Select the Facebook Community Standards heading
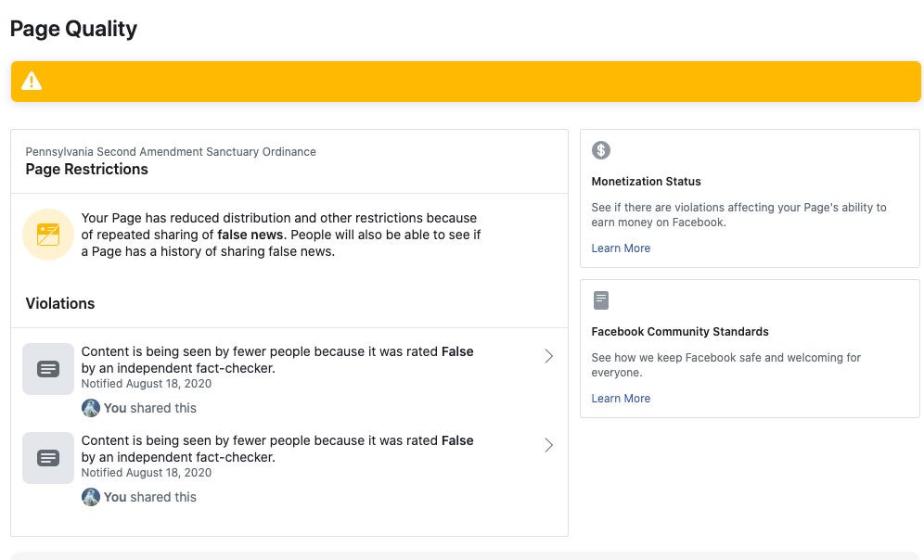Screen dimensions: 924x560 pyautogui.click(x=680, y=332)
